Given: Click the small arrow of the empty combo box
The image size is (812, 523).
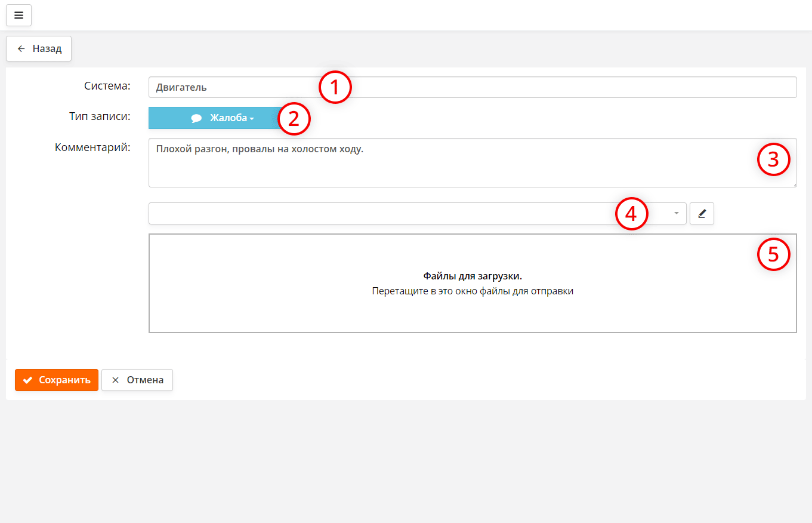Looking at the screenshot, I should coord(676,214).
